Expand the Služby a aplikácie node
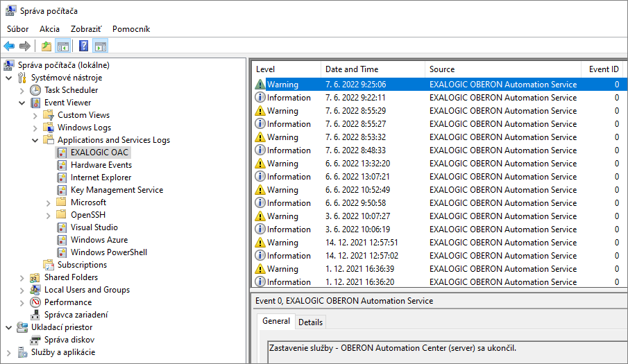The width and height of the screenshot is (628, 364). [9, 352]
